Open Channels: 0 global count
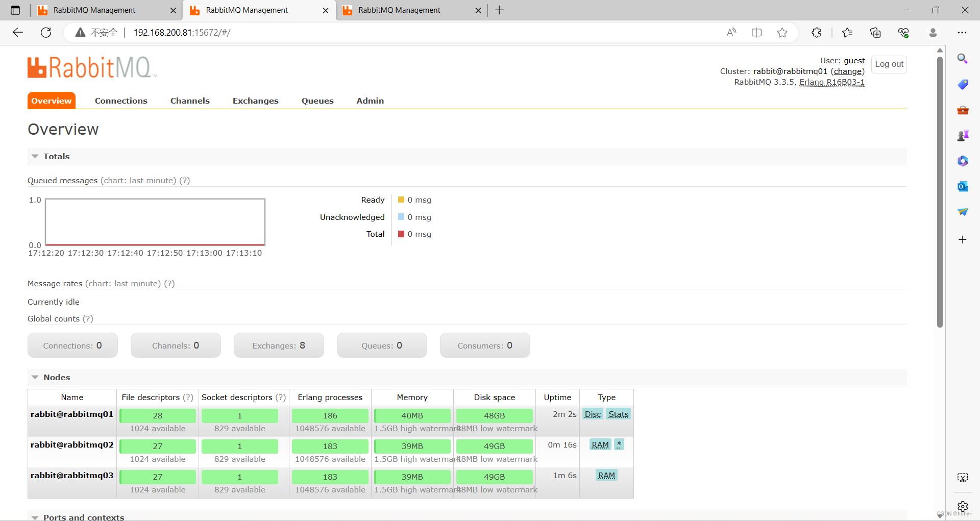 coord(176,345)
